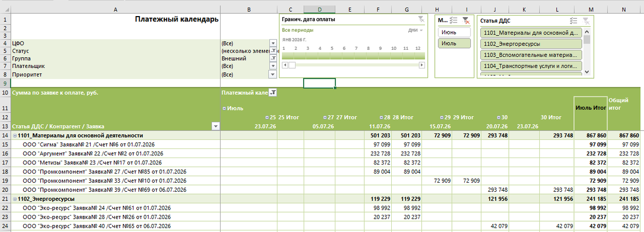The width and height of the screenshot is (644, 232).
Task: Click the Сумма по заявке к оплате cell
Action: [116, 93]
